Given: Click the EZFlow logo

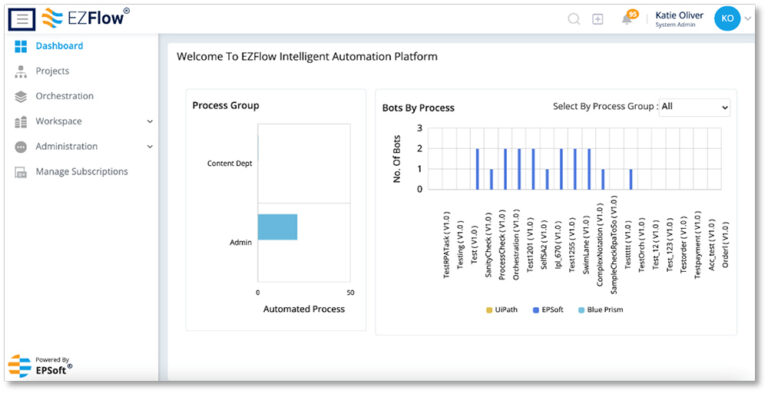Looking at the screenshot, I should 86,18.
